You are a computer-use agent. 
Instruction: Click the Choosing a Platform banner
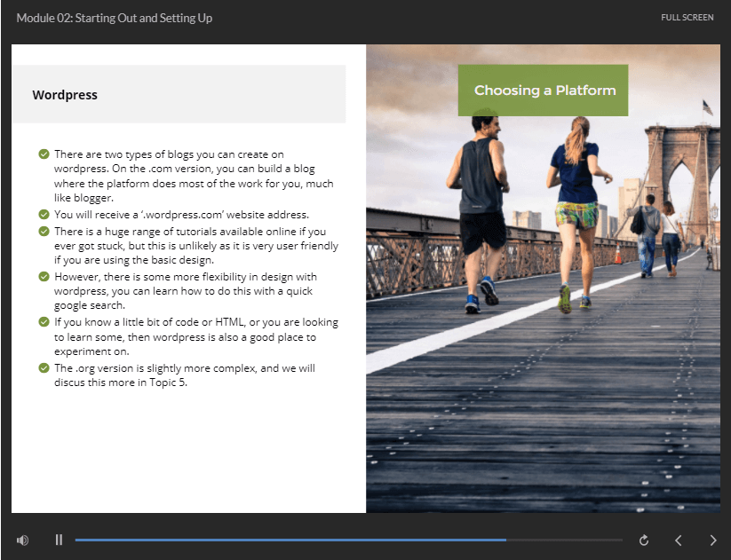pyautogui.click(x=543, y=90)
